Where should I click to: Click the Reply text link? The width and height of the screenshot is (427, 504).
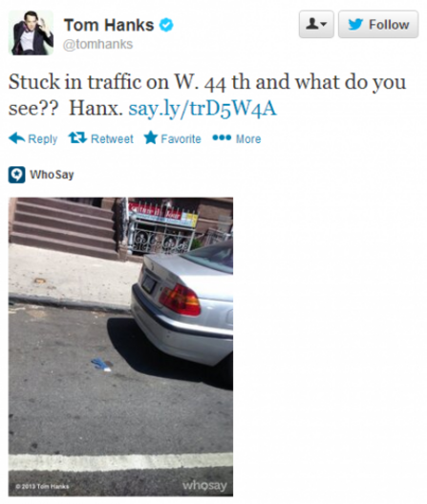pos(43,138)
